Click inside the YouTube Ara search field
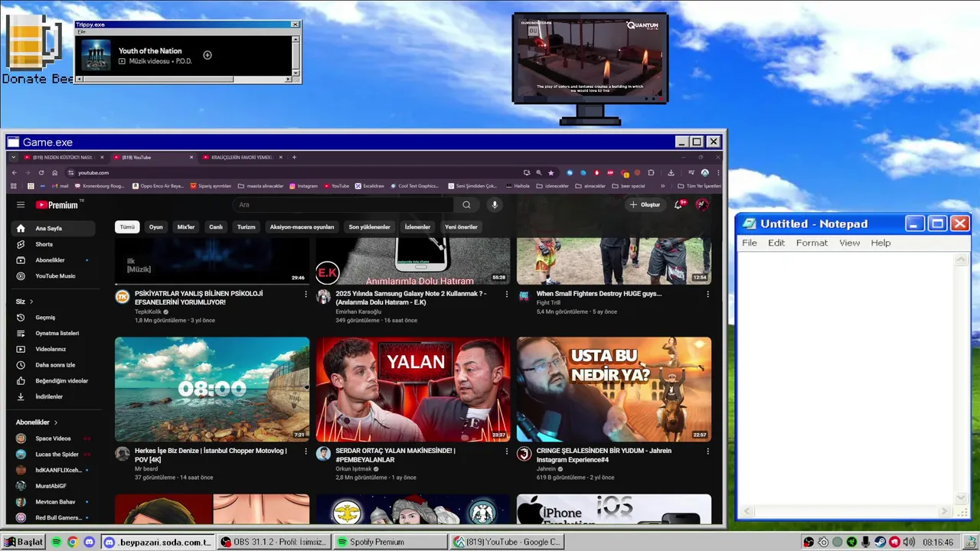Viewport: 980px width, 551px height. pos(345,205)
